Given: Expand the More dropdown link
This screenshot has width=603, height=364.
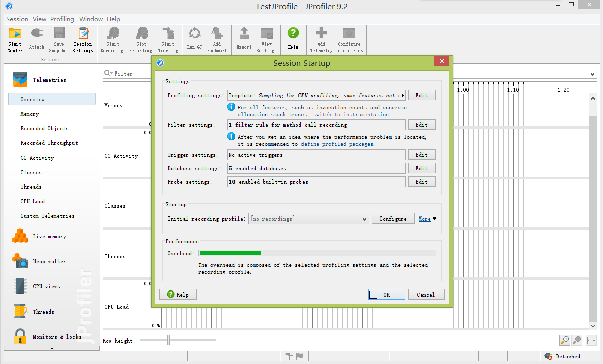Looking at the screenshot, I should click(x=427, y=219).
